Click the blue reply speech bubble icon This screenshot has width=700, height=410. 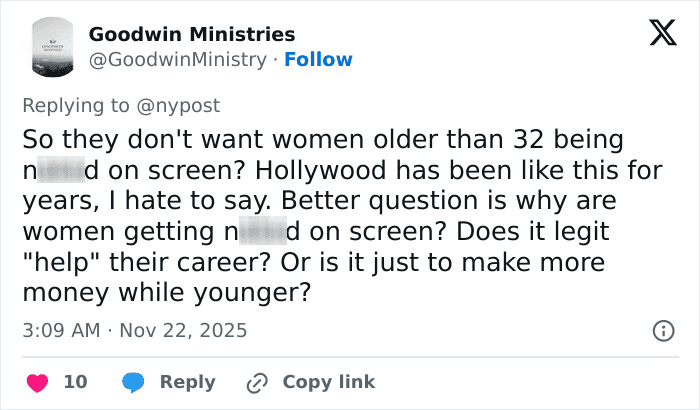click(x=133, y=382)
